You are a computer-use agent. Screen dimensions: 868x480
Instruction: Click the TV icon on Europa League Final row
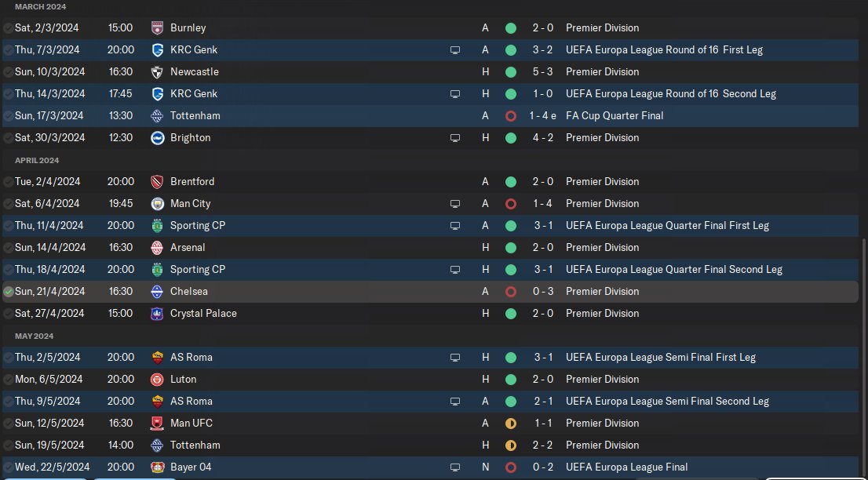[x=455, y=467]
